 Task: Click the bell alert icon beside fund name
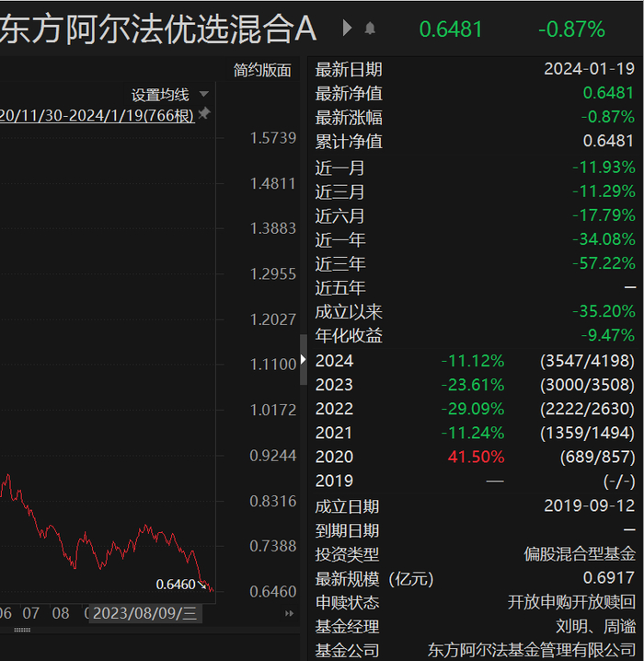pos(370,29)
